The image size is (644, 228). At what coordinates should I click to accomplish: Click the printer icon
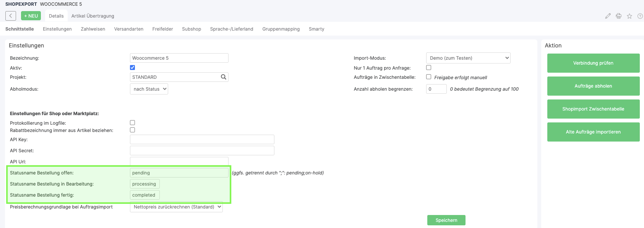click(618, 16)
